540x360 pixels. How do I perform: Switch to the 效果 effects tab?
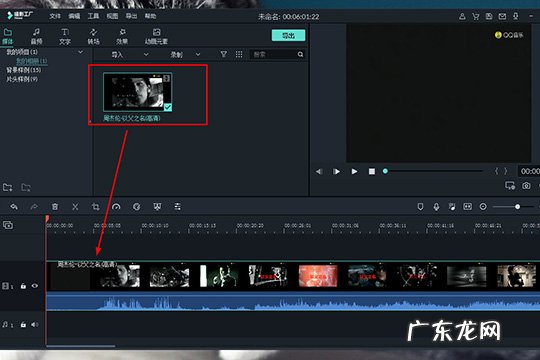click(x=122, y=37)
